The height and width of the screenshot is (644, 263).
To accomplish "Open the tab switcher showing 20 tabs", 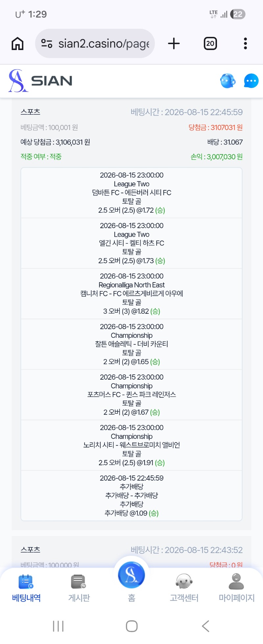I will click(210, 43).
